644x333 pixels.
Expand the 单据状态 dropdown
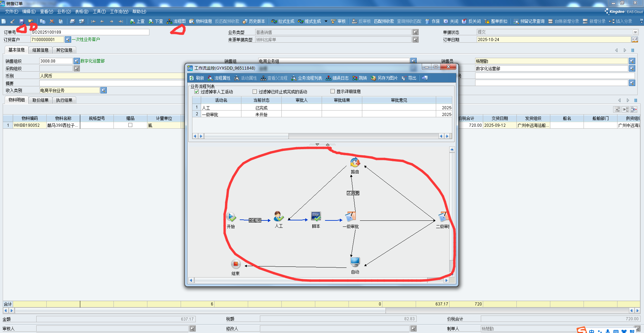pos(635,32)
